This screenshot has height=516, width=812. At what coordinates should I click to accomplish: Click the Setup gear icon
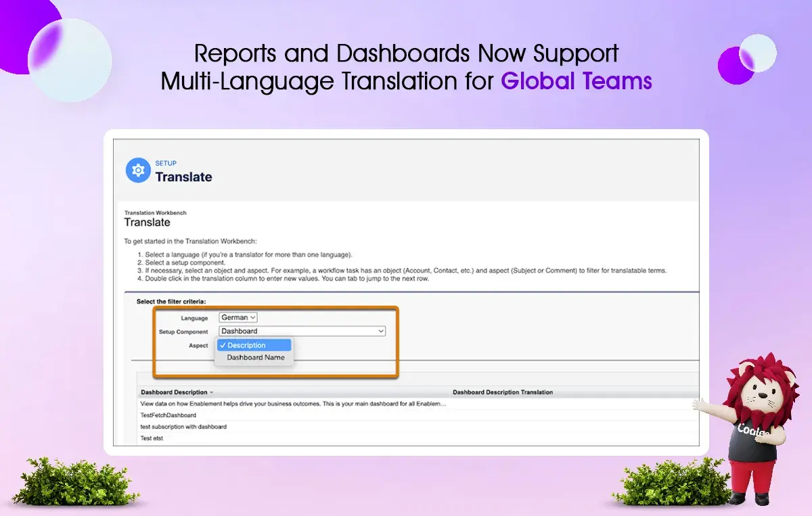click(x=138, y=170)
